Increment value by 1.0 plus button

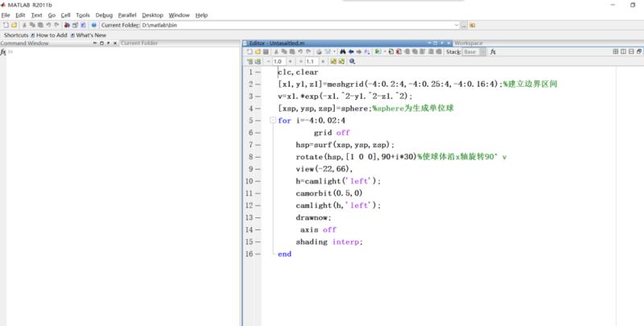[290, 61]
